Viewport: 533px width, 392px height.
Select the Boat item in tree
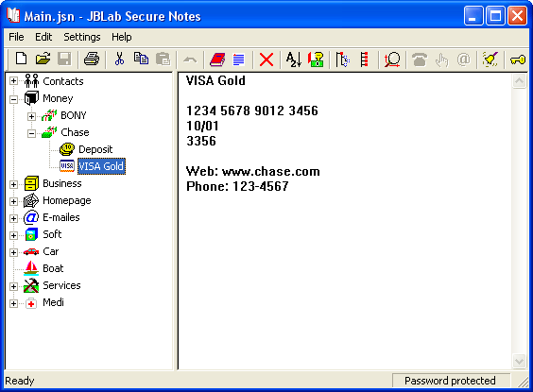[x=53, y=268]
